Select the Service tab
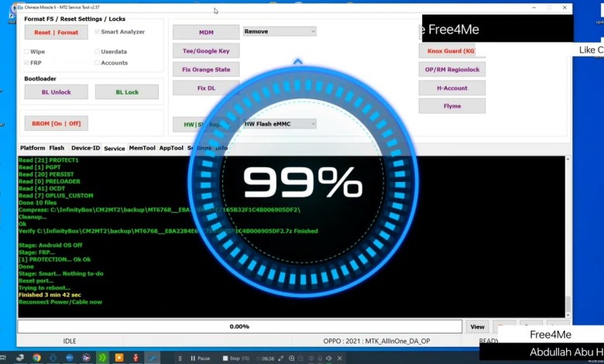Screen dimensions: 604x364 click(115, 148)
